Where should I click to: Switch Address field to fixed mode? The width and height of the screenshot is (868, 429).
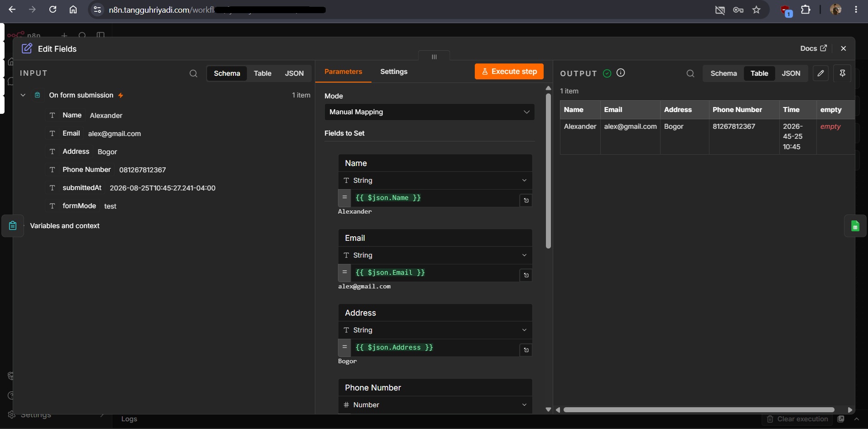tap(344, 347)
